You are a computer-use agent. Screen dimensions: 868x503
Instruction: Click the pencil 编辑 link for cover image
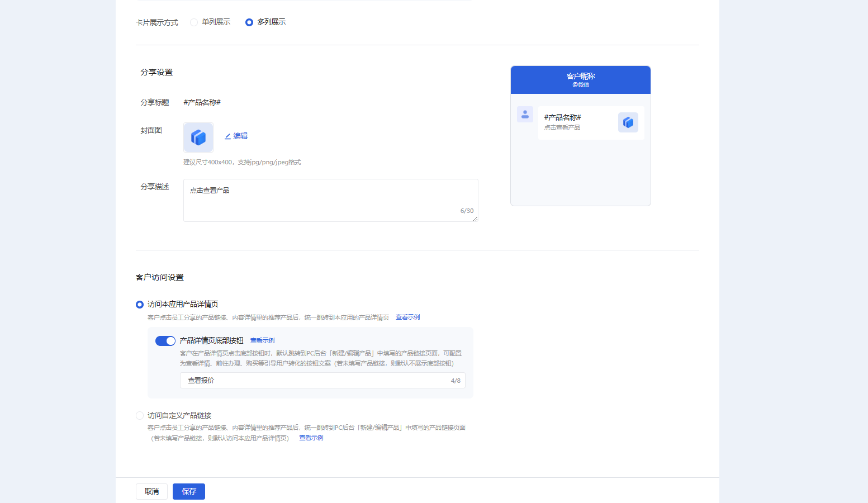pyautogui.click(x=236, y=136)
